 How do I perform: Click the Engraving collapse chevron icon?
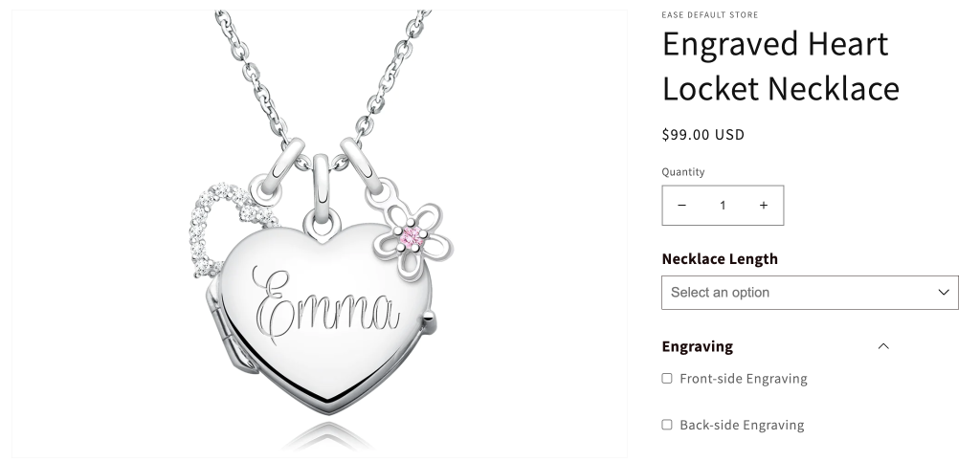pyautogui.click(x=883, y=346)
